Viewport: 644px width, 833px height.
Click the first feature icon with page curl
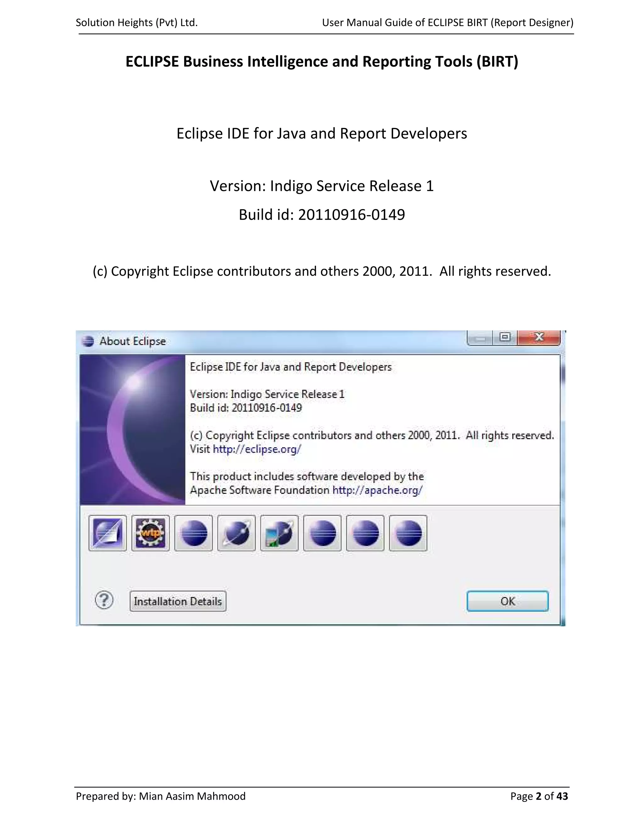pos(108,533)
